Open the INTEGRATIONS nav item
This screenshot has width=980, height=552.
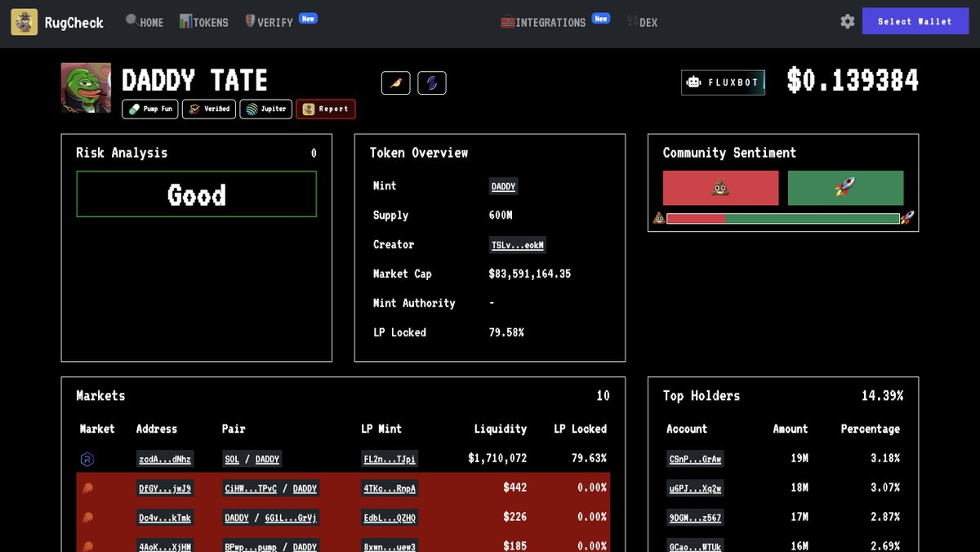pyautogui.click(x=543, y=22)
